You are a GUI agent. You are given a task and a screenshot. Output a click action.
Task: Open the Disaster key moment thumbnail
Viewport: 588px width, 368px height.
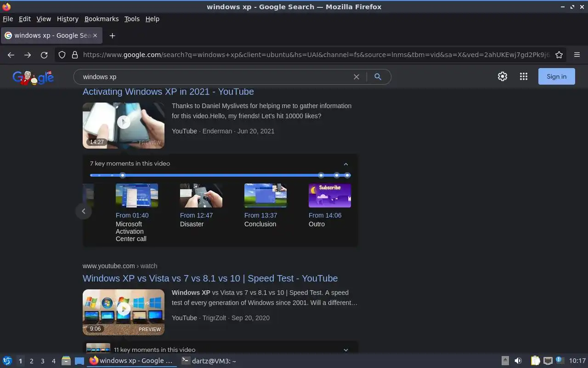(x=201, y=195)
